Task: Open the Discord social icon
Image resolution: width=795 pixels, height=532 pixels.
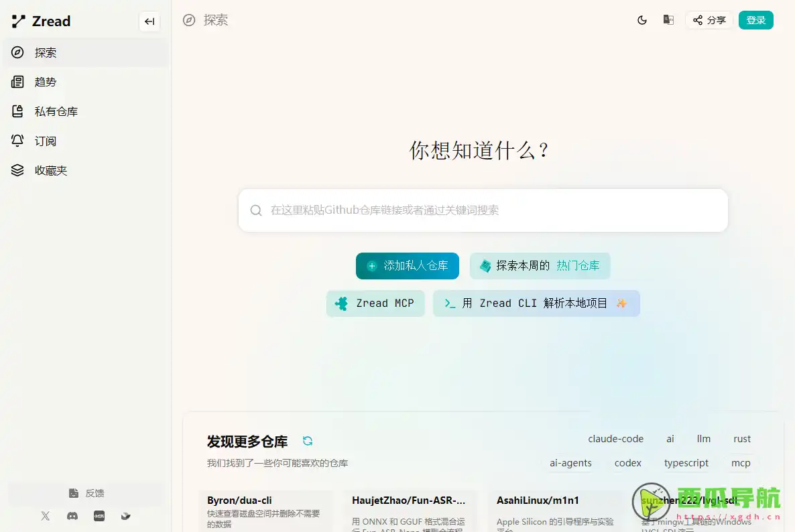Action: 72,517
